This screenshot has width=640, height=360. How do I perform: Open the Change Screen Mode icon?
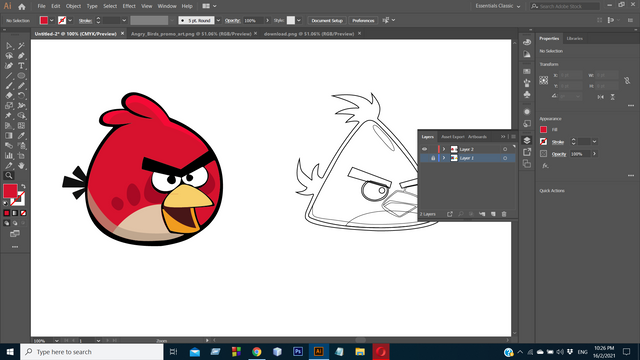coord(15,234)
